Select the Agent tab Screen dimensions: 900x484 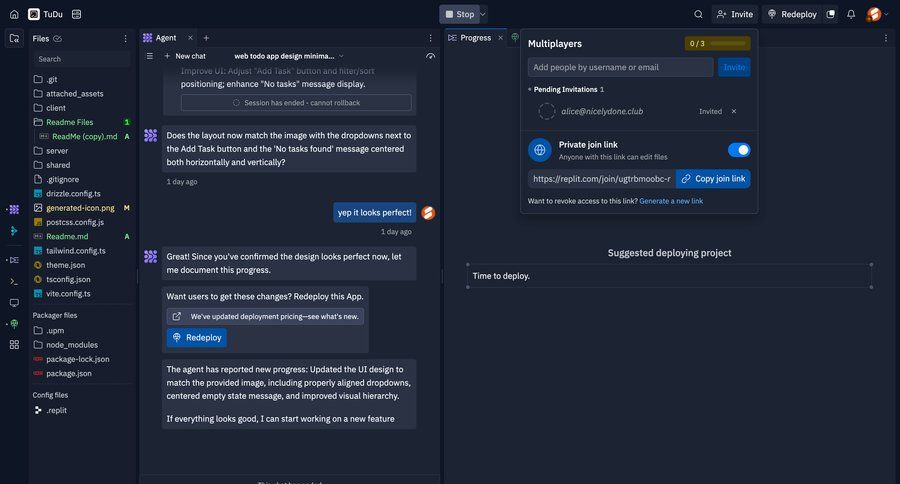pos(165,38)
